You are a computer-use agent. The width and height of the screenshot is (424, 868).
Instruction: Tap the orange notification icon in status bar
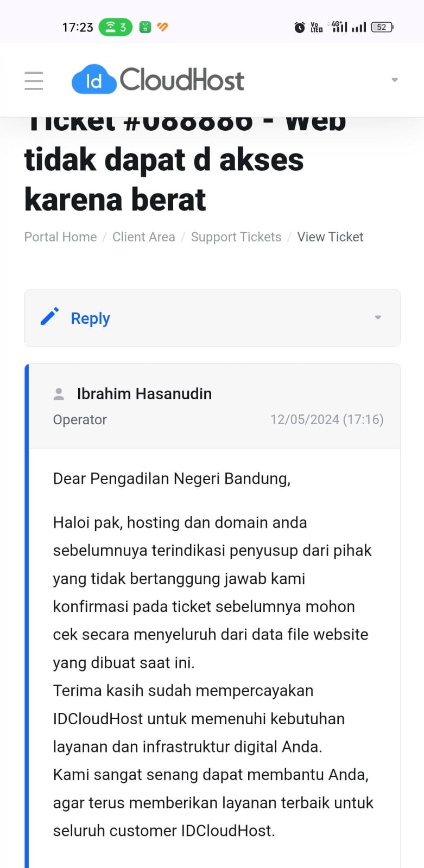tap(162, 27)
